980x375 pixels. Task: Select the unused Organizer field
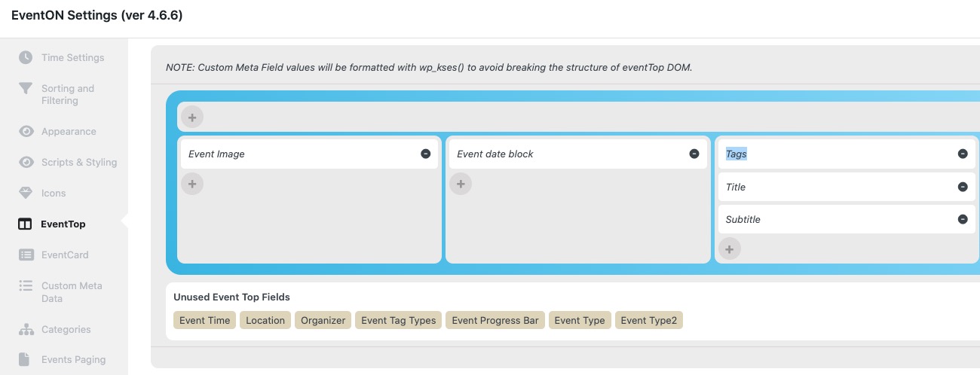[x=323, y=320]
